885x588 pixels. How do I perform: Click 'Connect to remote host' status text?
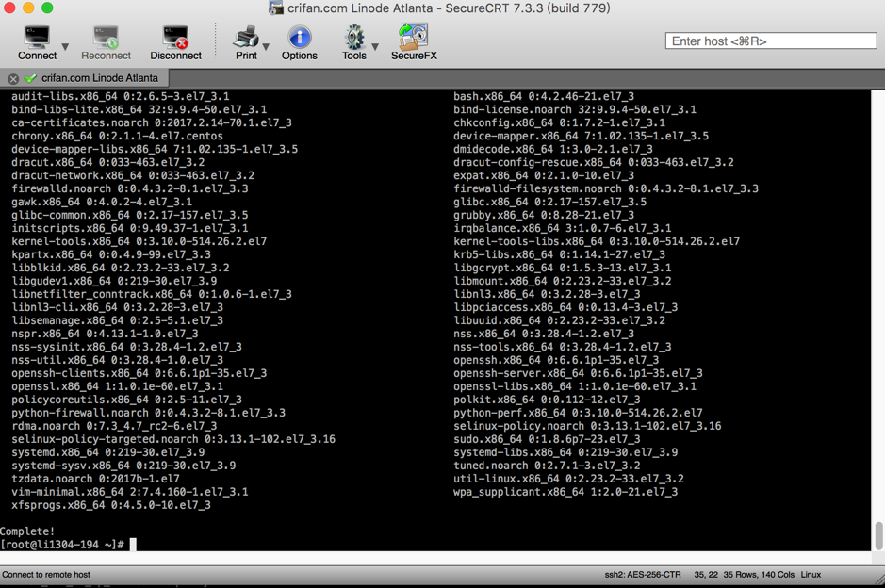[46, 575]
